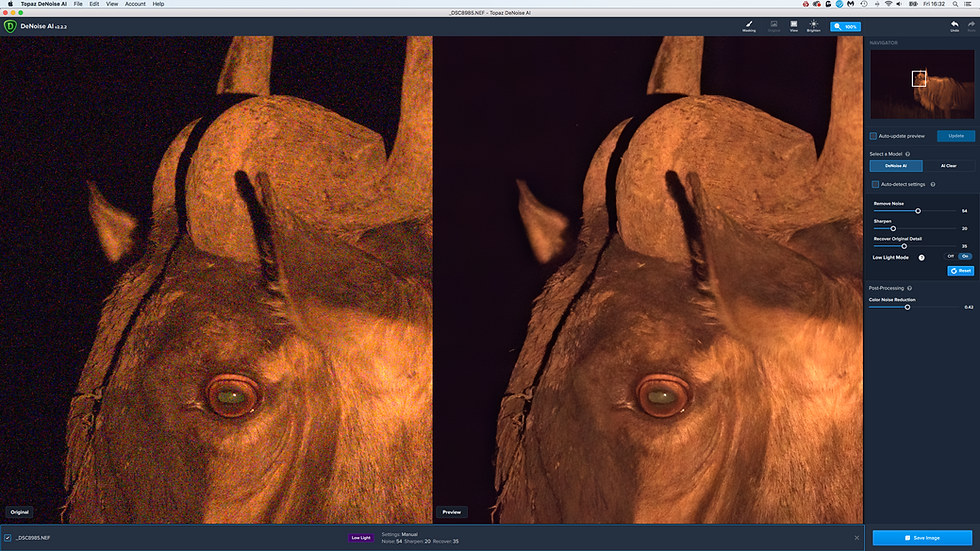
Task: Select the AI Clear model
Action: coord(948,166)
